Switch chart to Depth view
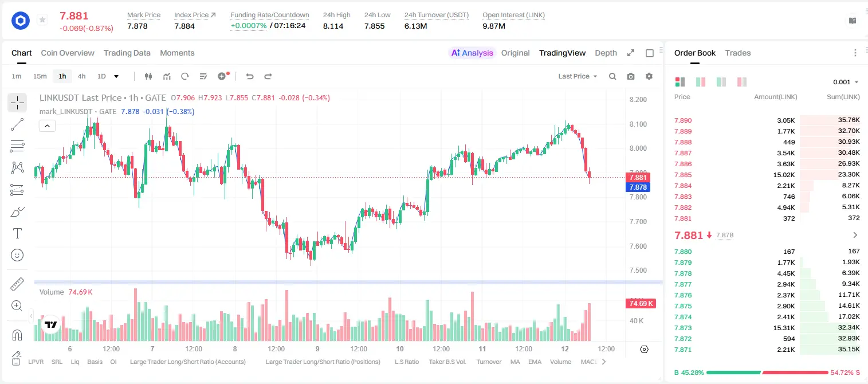This screenshot has width=868, height=384. (606, 53)
